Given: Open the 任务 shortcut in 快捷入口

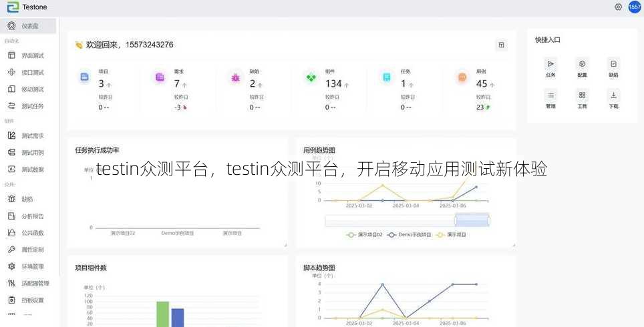Looking at the screenshot, I should click(x=550, y=67).
